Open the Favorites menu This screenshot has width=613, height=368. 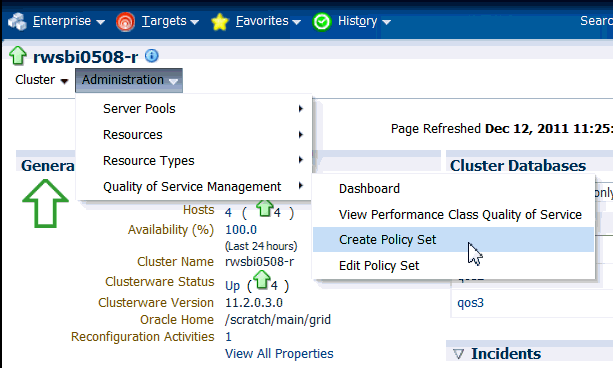pos(268,21)
